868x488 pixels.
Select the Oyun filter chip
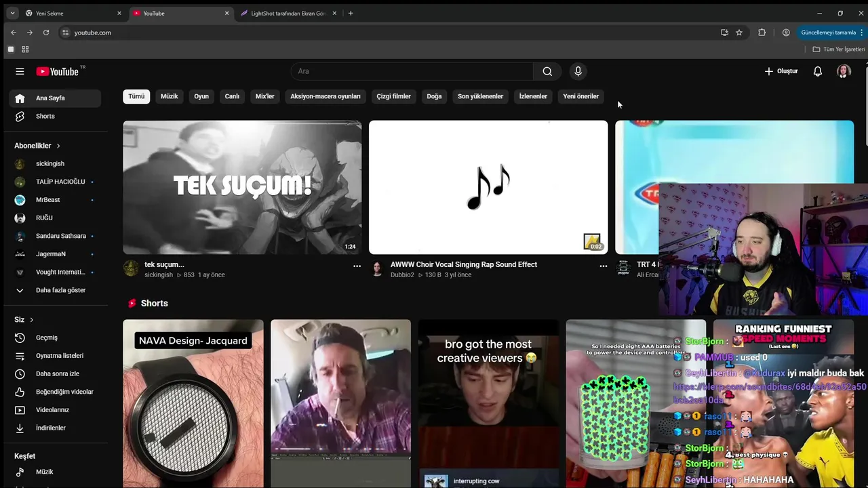(201, 96)
